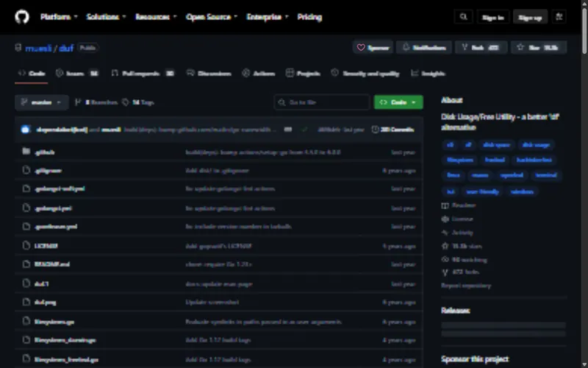The height and width of the screenshot is (368, 588).
Task: Go to the GitHub homepage logo
Action: [x=22, y=17]
